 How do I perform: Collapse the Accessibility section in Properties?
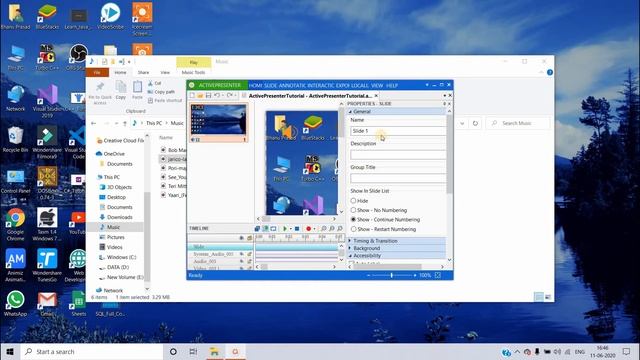pyautogui.click(x=350, y=256)
